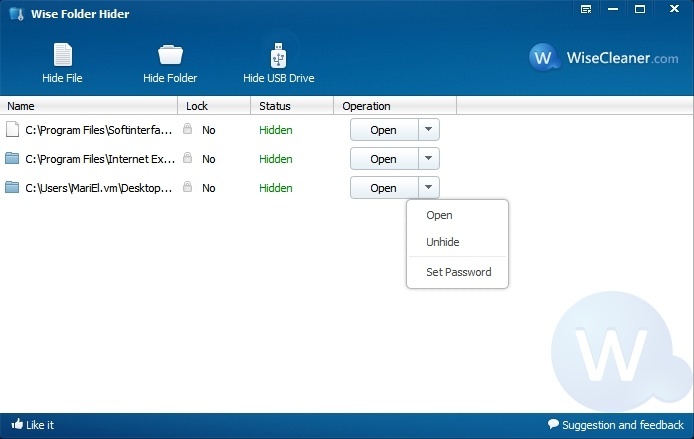Click the Operation column header
Image resolution: width=694 pixels, height=439 pixels.
coord(395,106)
